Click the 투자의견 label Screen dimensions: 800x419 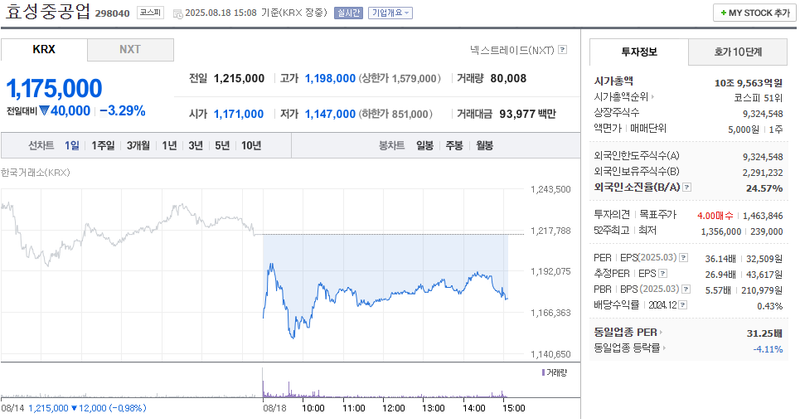point(612,214)
